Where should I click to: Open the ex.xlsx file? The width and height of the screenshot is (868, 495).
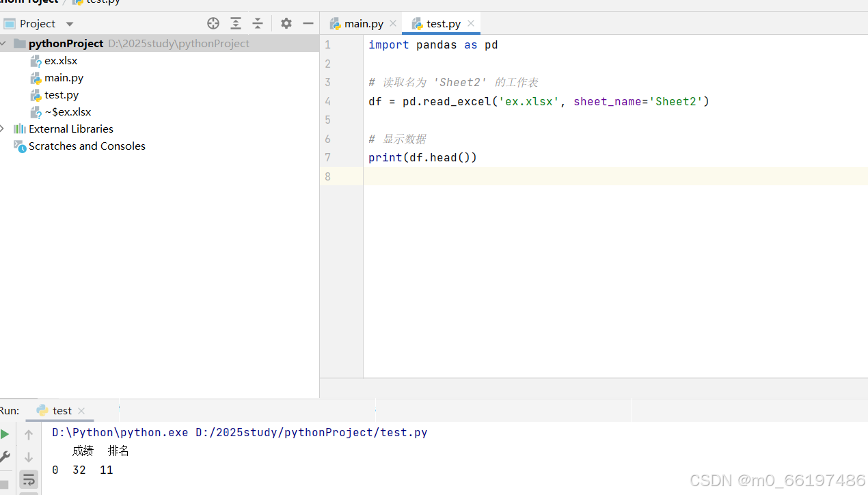60,60
